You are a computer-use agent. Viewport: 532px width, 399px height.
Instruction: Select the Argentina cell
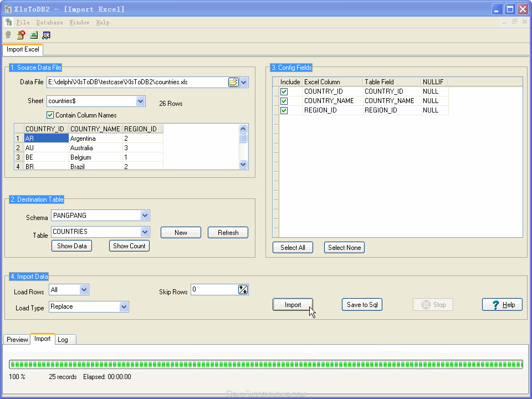[x=96, y=139]
